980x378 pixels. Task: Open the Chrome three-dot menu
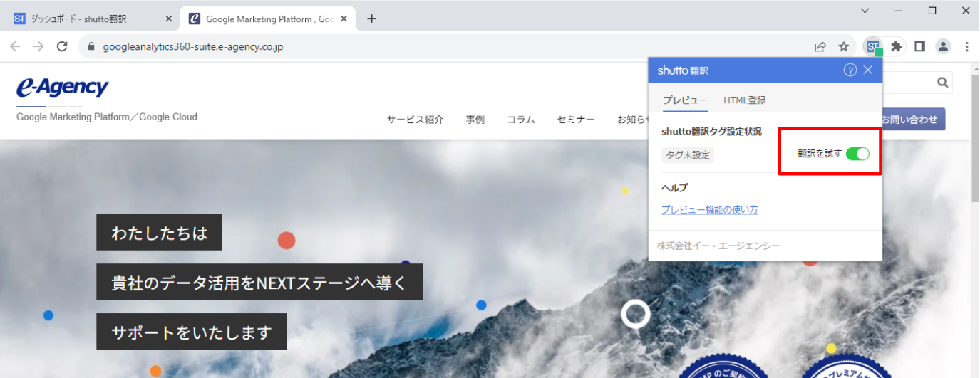(966, 46)
